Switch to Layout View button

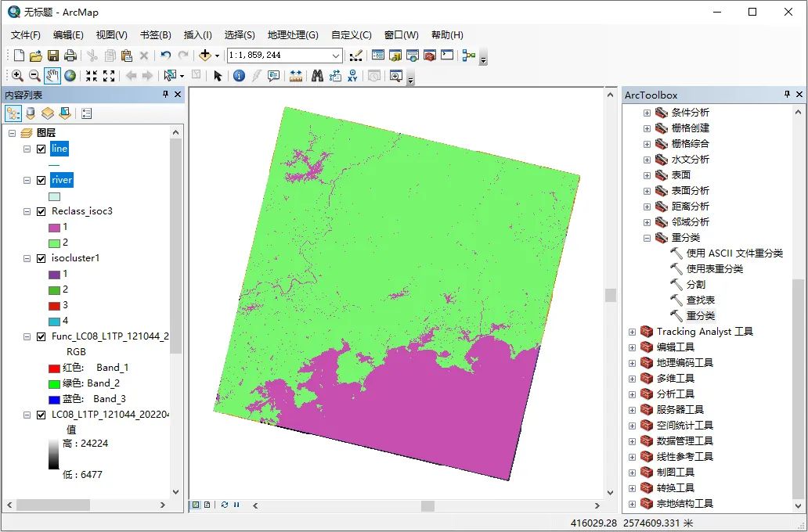pyautogui.click(x=207, y=505)
